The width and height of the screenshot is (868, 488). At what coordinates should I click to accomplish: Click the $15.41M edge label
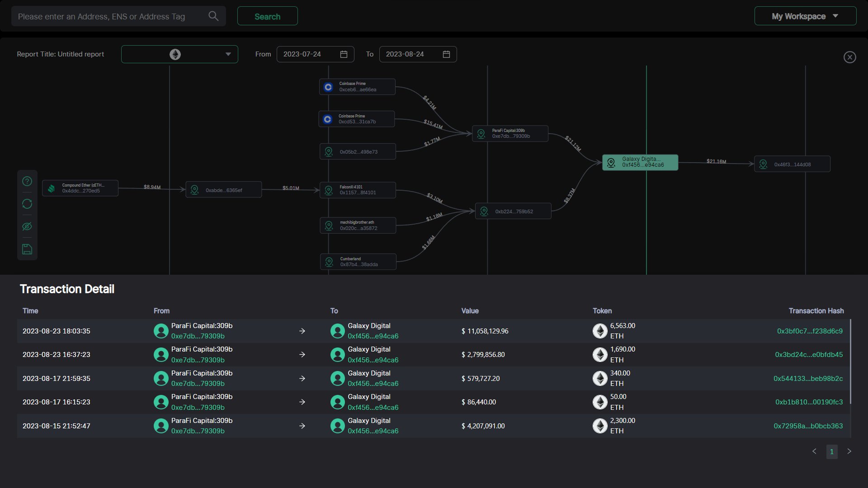[433, 123]
